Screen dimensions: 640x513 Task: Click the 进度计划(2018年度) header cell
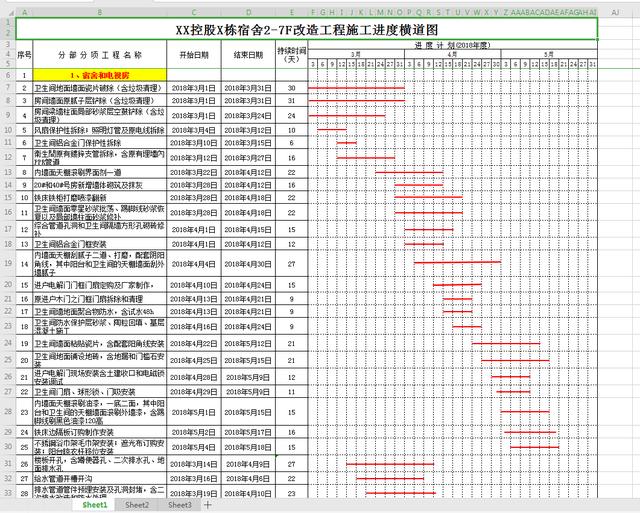453,45
